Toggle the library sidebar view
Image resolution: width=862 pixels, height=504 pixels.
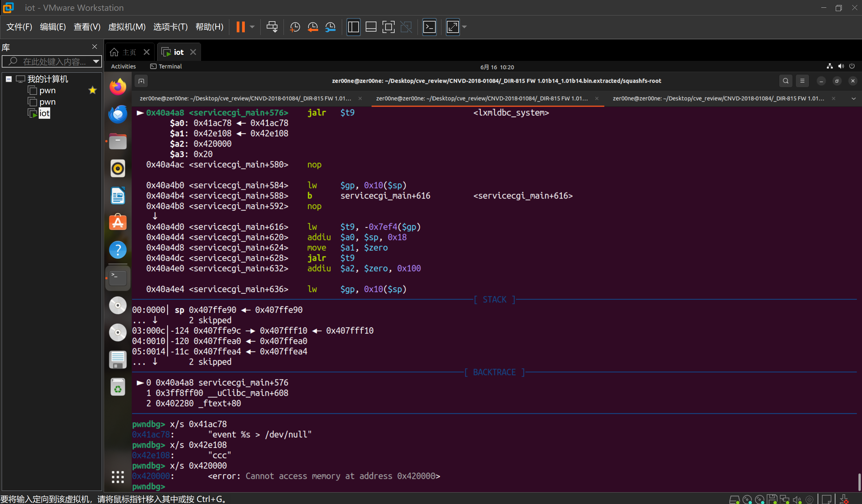(353, 27)
